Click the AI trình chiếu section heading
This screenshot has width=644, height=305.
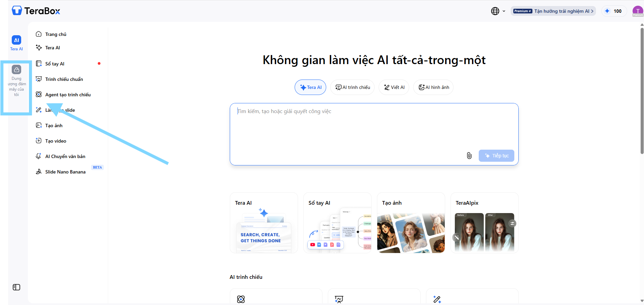pos(246,277)
